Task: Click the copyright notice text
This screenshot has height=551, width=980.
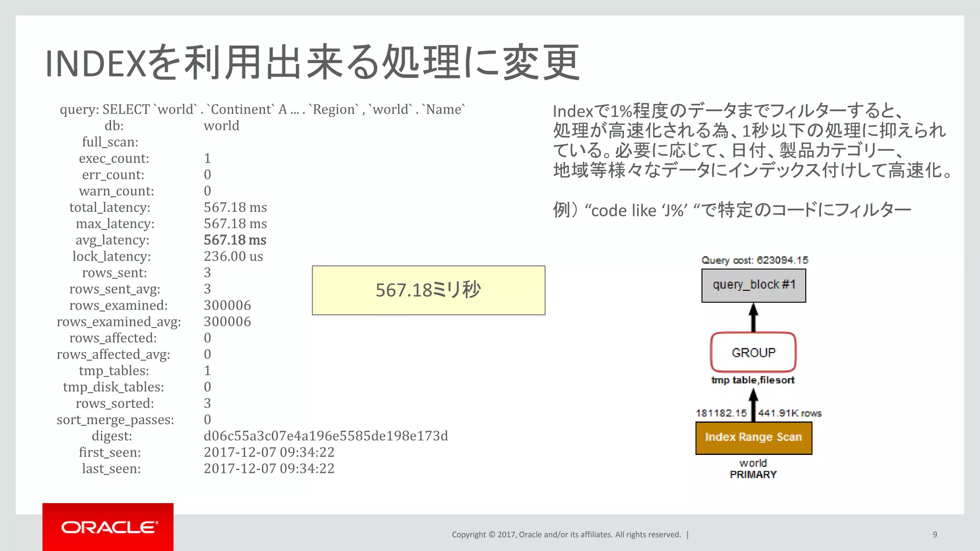Action: coord(566,535)
